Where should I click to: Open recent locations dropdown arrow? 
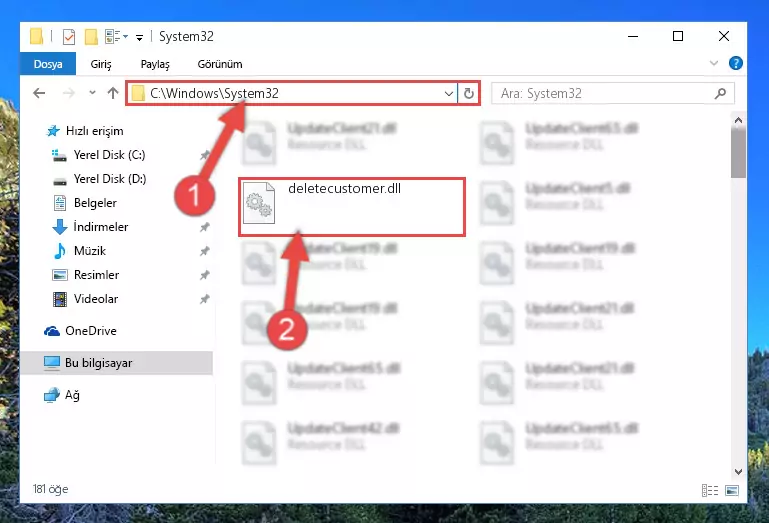click(x=92, y=92)
